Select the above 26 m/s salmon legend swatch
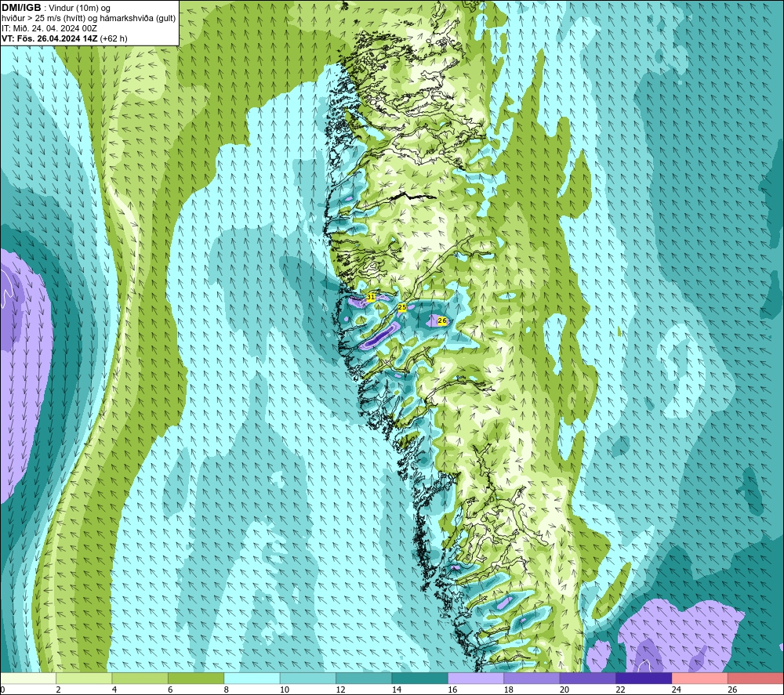 [x=756, y=679]
